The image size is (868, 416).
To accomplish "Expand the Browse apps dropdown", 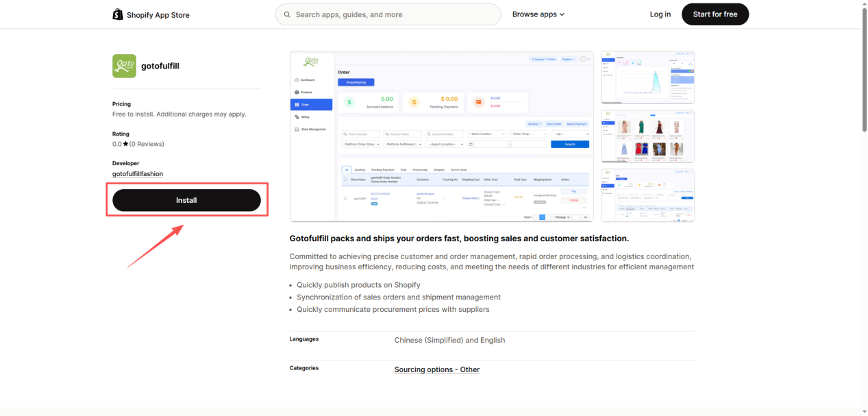I will click(x=538, y=14).
